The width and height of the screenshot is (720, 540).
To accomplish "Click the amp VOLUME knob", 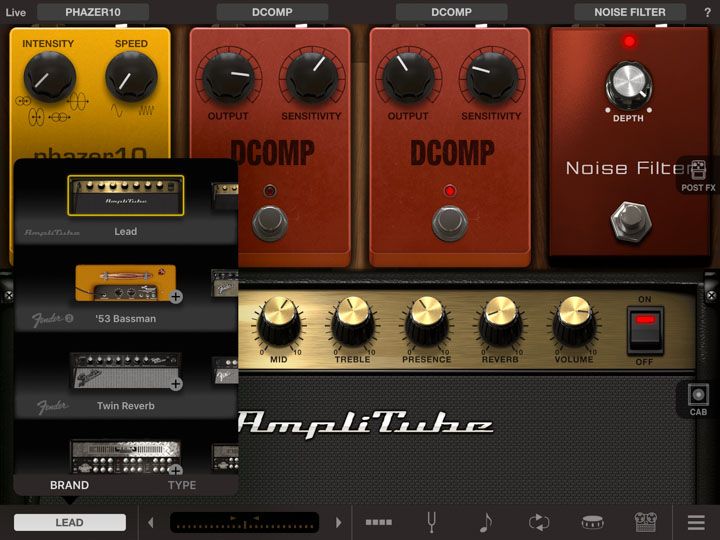I will point(574,321).
